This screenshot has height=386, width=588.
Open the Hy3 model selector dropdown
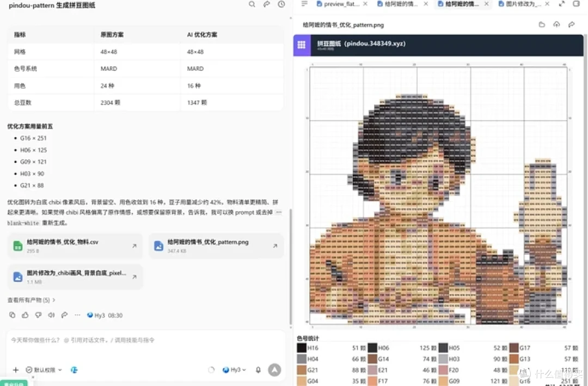point(234,370)
